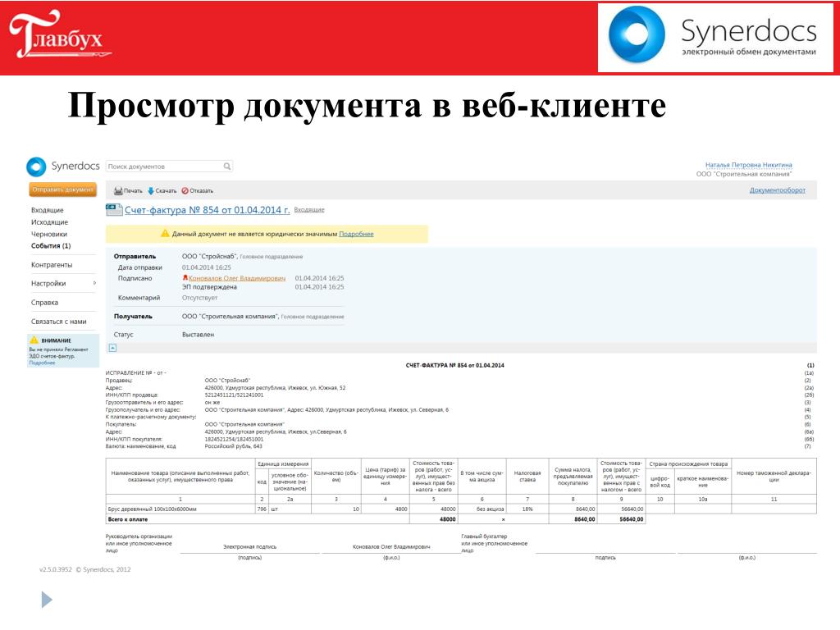This screenshot has width=840, height=630.
Task: Open user name Наталья Петровна Никитина
Action: click(x=748, y=165)
